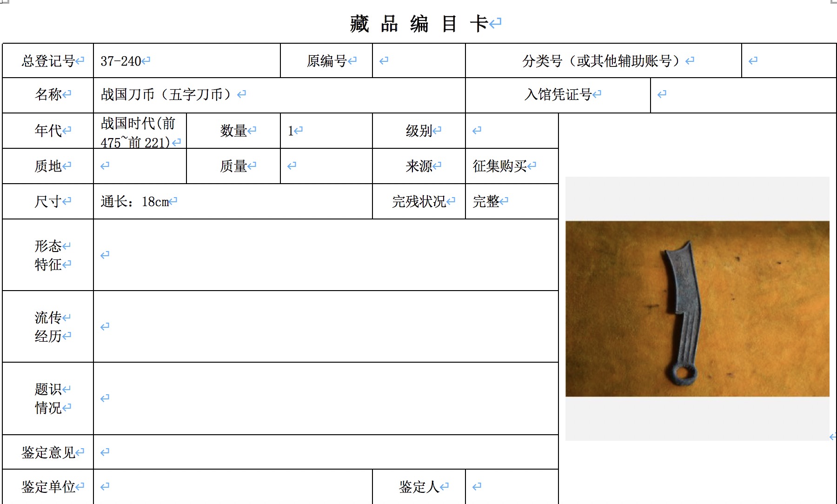Click the 总登记号 label cell

48,60
